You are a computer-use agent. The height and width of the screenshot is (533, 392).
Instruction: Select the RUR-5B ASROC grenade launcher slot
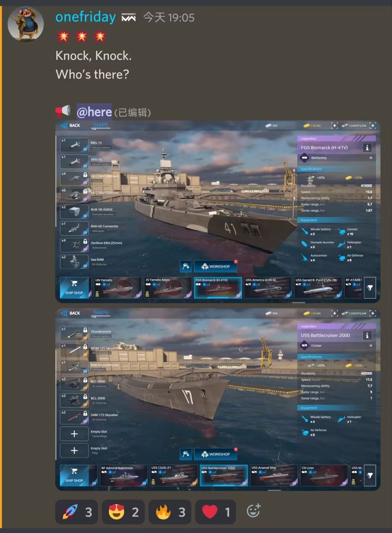(x=74, y=212)
